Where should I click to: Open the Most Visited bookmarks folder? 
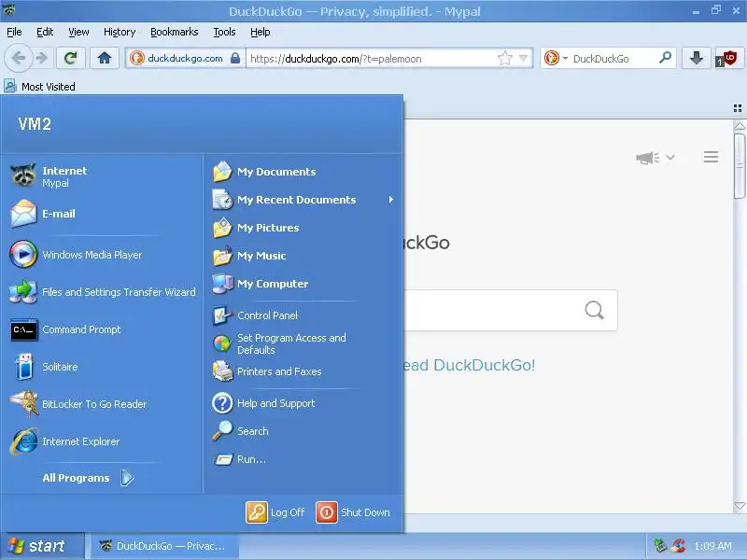40,86
